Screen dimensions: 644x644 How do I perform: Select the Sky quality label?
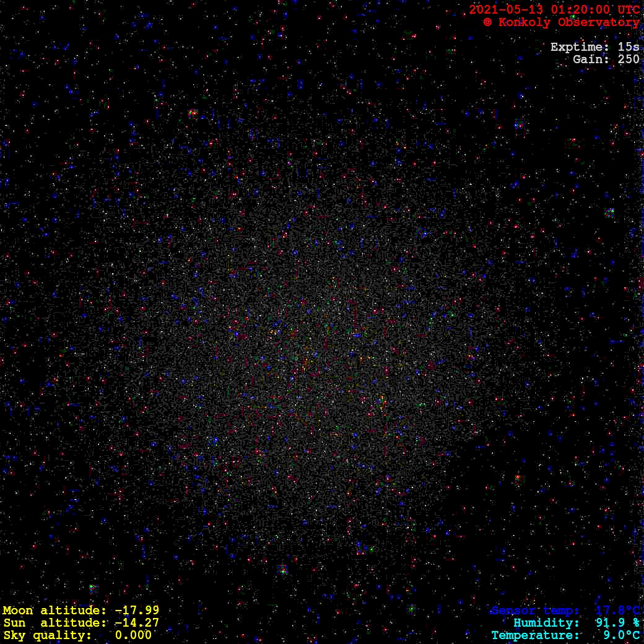(x=48, y=635)
